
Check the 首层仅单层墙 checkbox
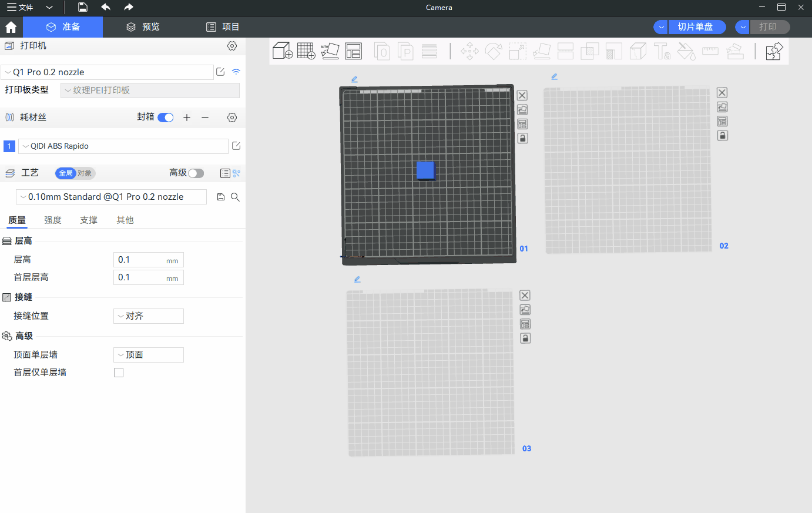119,373
